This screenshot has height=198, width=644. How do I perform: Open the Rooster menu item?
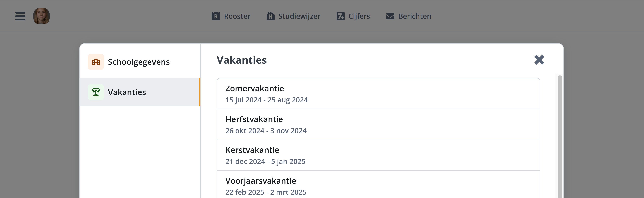pyautogui.click(x=231, y=16)
